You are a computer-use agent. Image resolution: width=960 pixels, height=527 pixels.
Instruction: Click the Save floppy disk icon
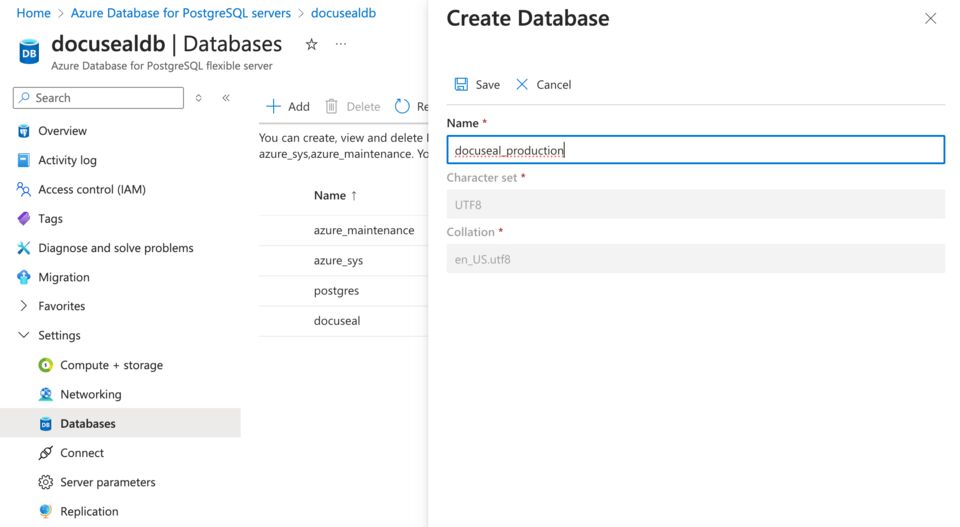[461, 84]
